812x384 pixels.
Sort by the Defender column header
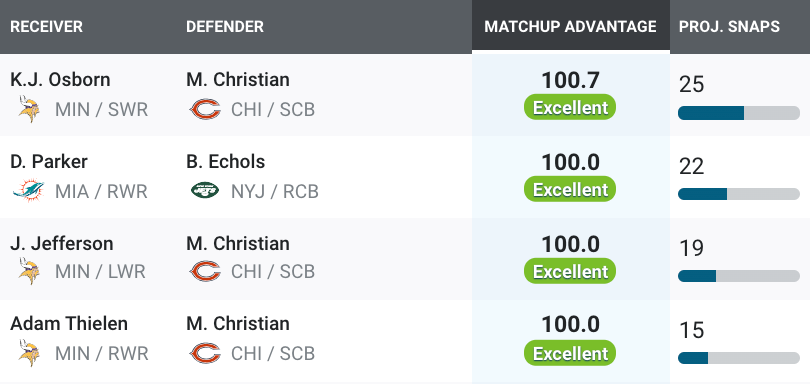coord(225,26)
